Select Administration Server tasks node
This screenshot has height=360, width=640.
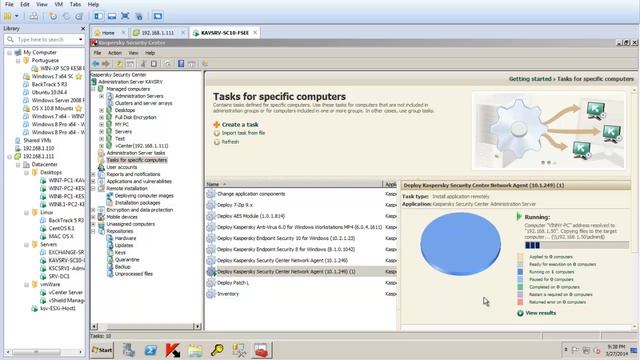point(136,153)
